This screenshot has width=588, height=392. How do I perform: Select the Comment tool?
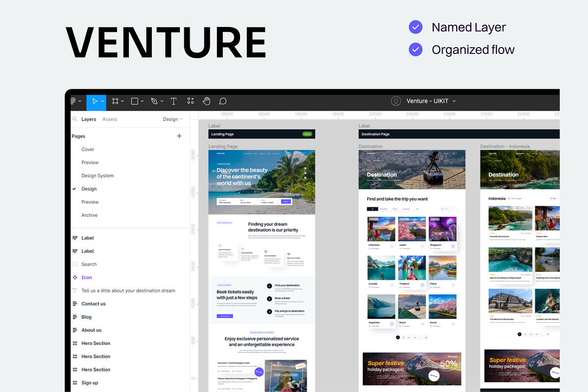coord(222,101)
